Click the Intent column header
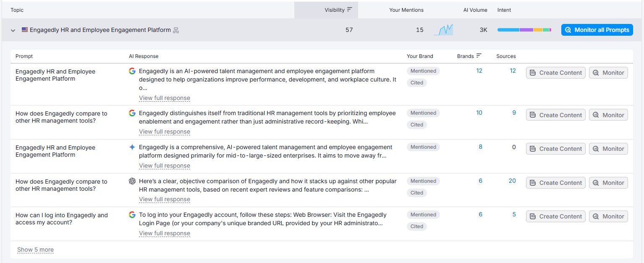Viewport: 644px width, 263px height. click(x=504, y=10)
